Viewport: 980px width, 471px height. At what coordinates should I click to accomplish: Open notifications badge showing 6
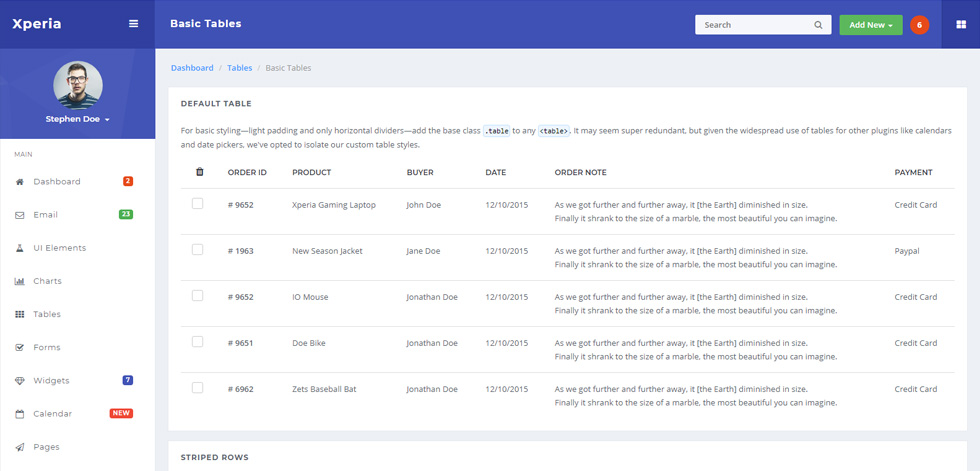(x=919, y=25)
